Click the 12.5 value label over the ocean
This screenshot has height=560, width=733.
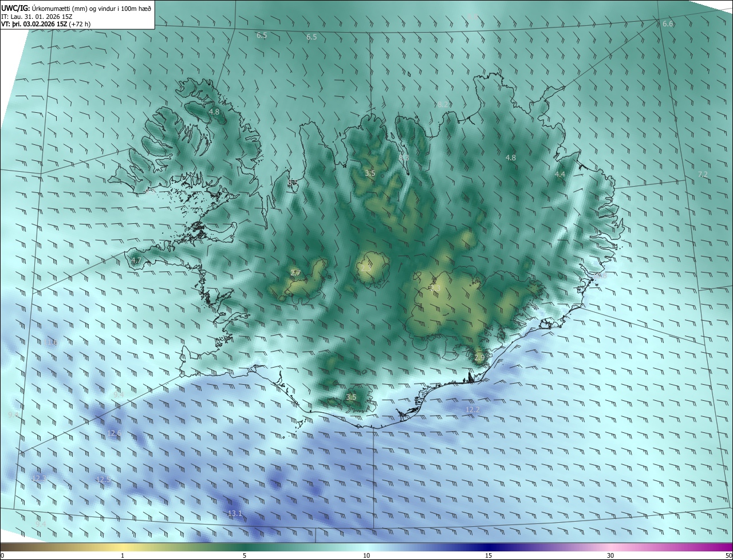(x=103, y=479)
